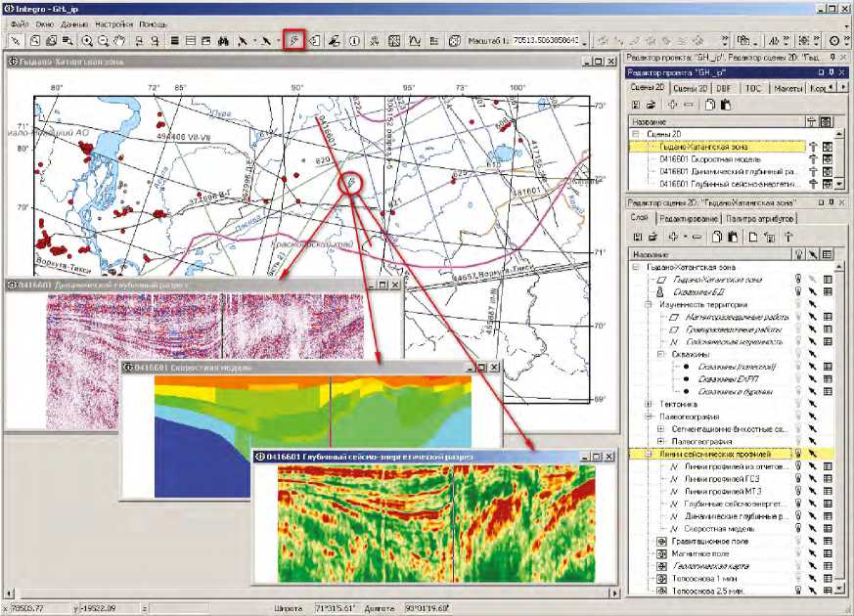Activate the pan hand tool
Screen dimensions: 854x616
119,41
